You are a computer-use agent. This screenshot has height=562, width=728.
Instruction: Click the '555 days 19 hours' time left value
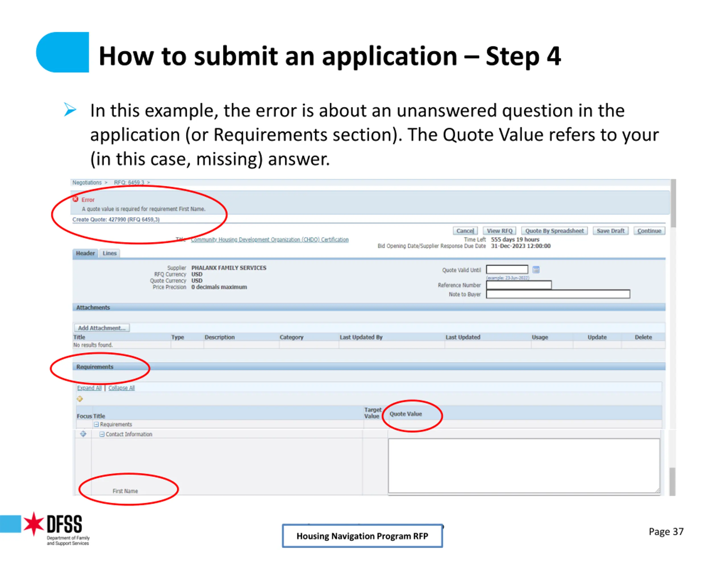(515, 239)
